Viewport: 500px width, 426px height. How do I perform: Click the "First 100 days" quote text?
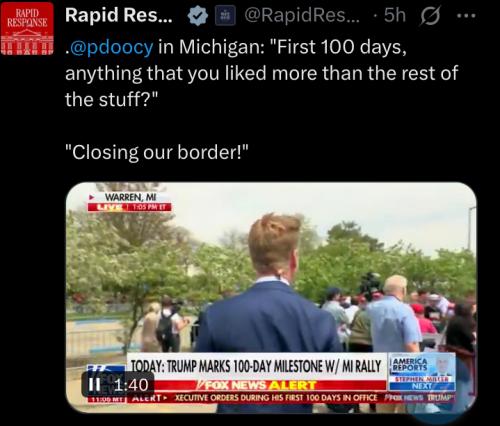coord(340,47)
